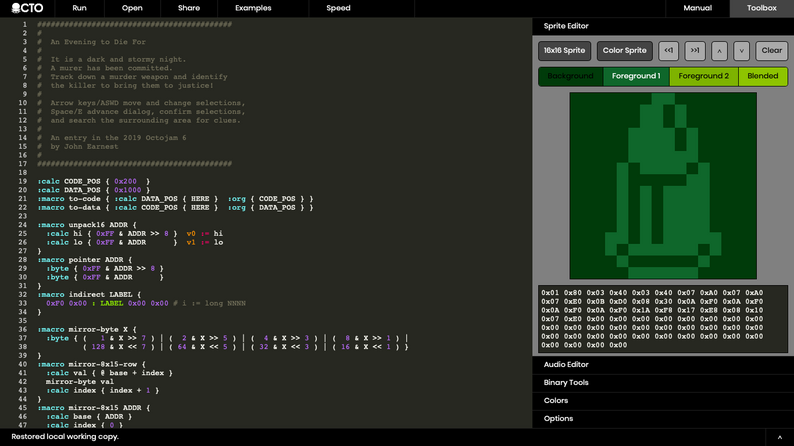Toggle the Color Sprite mode button
794x446 pixels.
click(x=625, y=50)
